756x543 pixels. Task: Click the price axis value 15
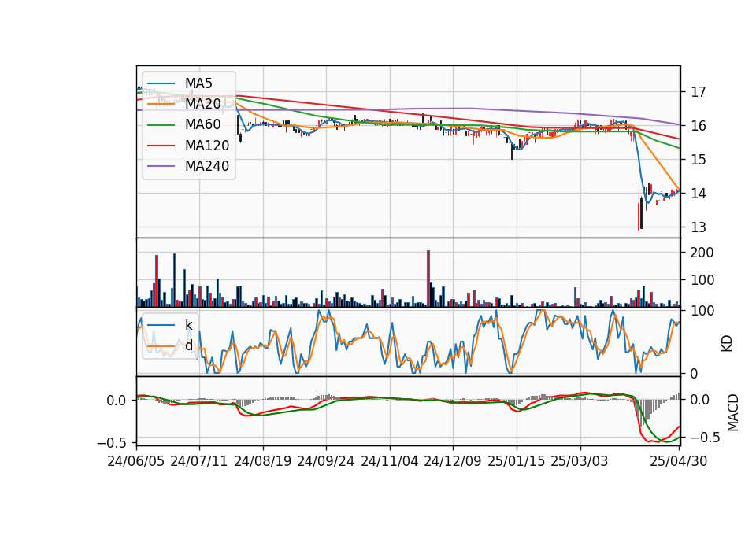[x=699, y=160]
